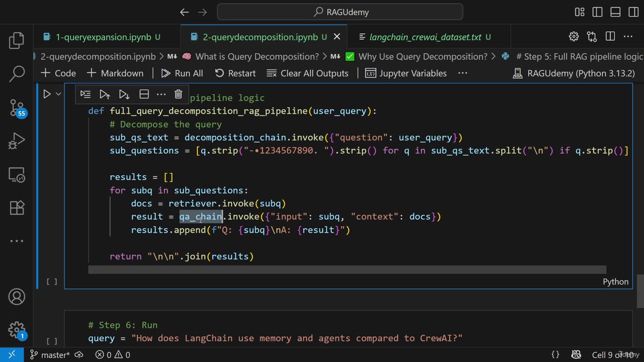Click Run All in notebook toolbar

[182, 73]
